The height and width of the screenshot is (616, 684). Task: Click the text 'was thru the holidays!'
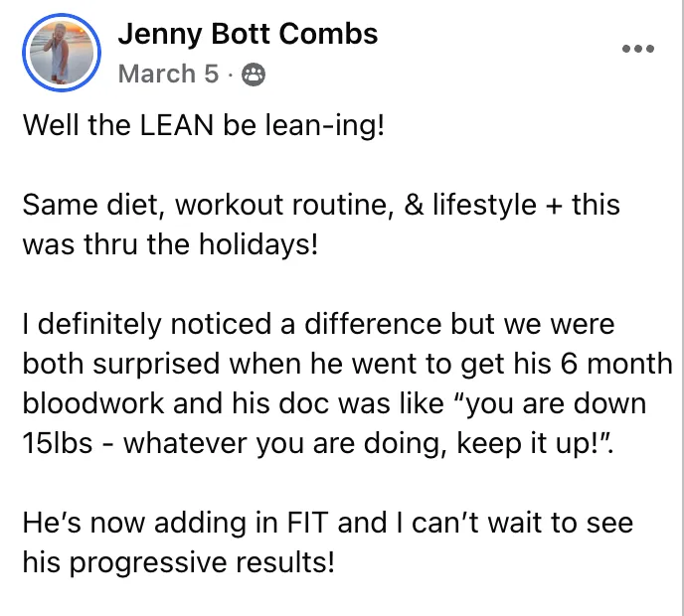pos(171,244)
